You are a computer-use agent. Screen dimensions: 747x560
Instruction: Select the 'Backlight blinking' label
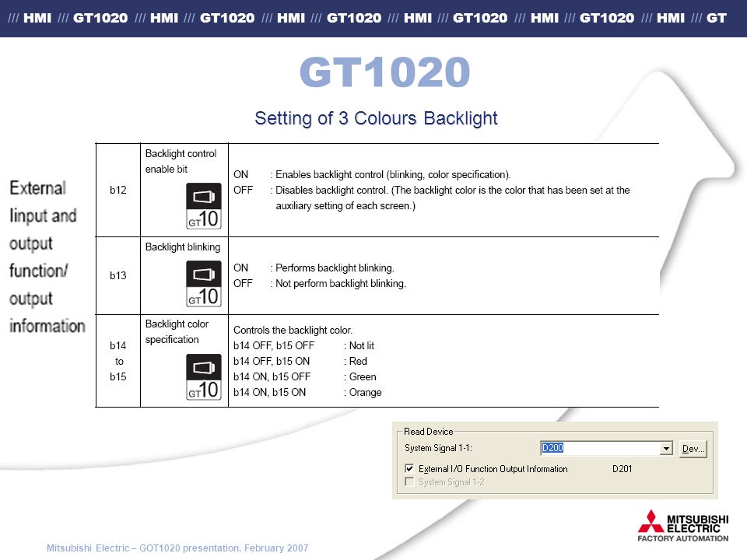183,247
